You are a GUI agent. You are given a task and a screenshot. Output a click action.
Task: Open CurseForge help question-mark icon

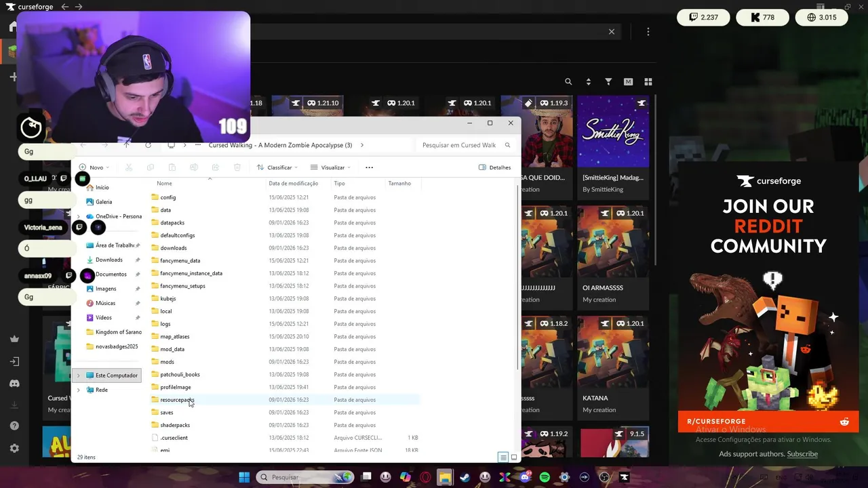(x=14, y=426)
